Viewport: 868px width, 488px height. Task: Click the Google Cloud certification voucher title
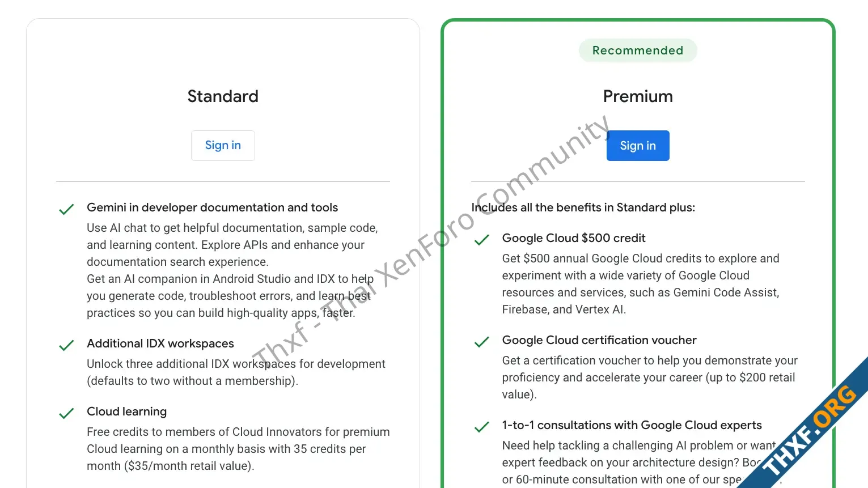pyautogui.click(x=599, y=340)
